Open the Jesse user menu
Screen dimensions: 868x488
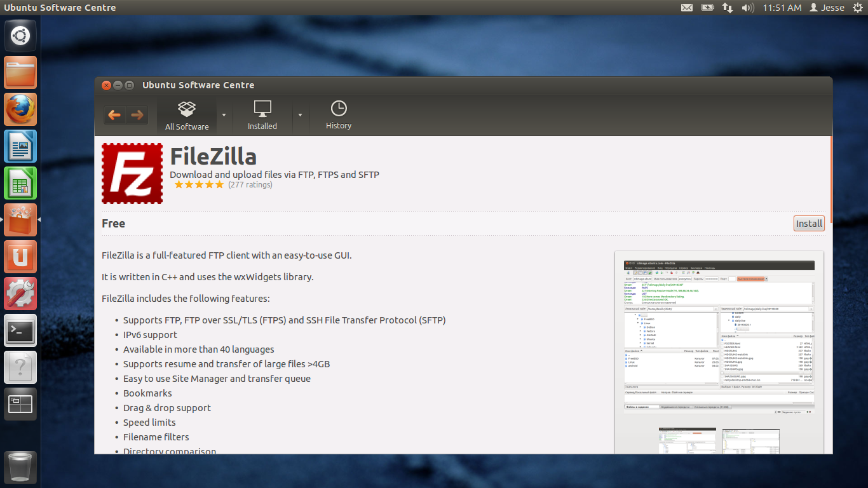tap(827, 8)
